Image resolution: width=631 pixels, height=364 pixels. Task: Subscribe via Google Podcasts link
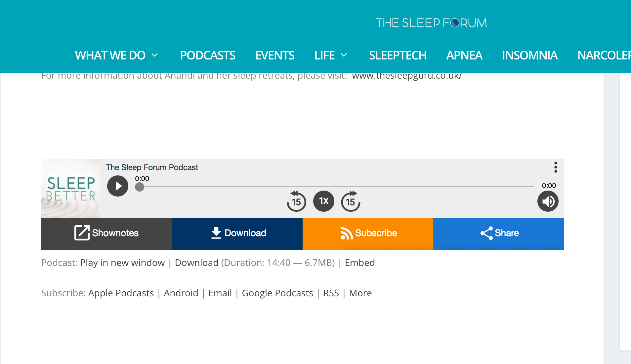click(x=277, y=293)
